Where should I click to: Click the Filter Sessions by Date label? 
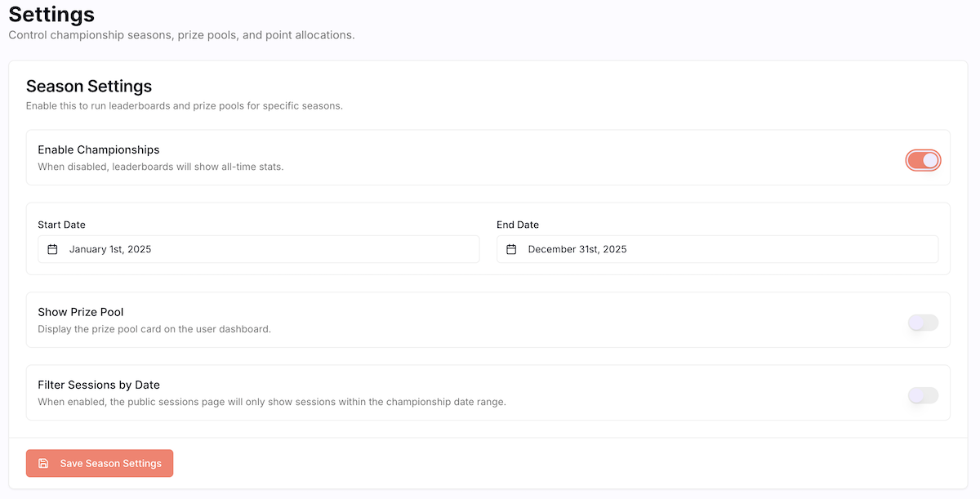pyautogui.click(x=99, y=385)
